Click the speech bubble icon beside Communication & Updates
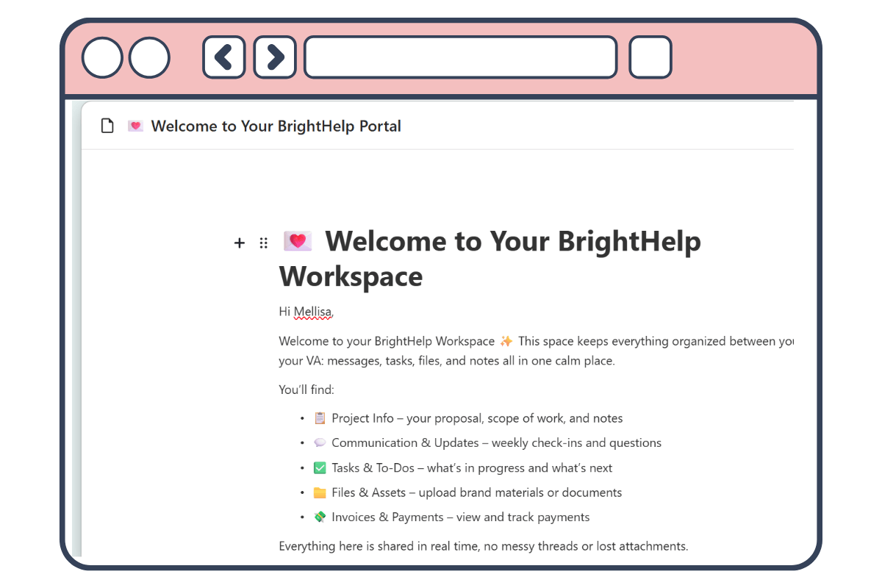 click(320, 442)
